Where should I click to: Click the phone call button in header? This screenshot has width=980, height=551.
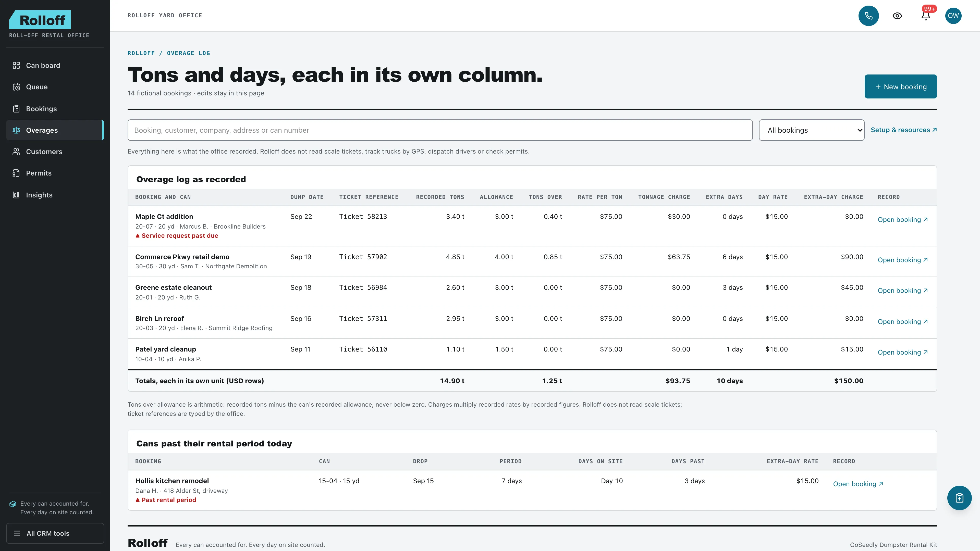[x=868, y=16]
